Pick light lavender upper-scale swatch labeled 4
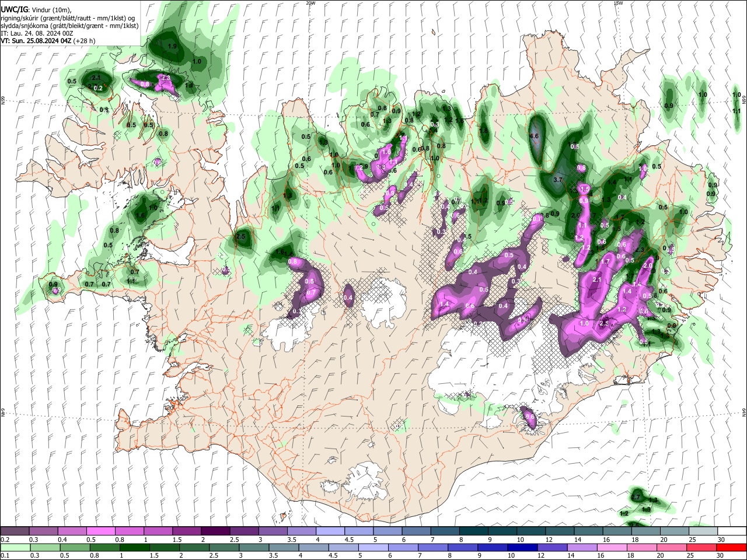The height and width of the screenshot is (560, 747). (x=330, y=531)
